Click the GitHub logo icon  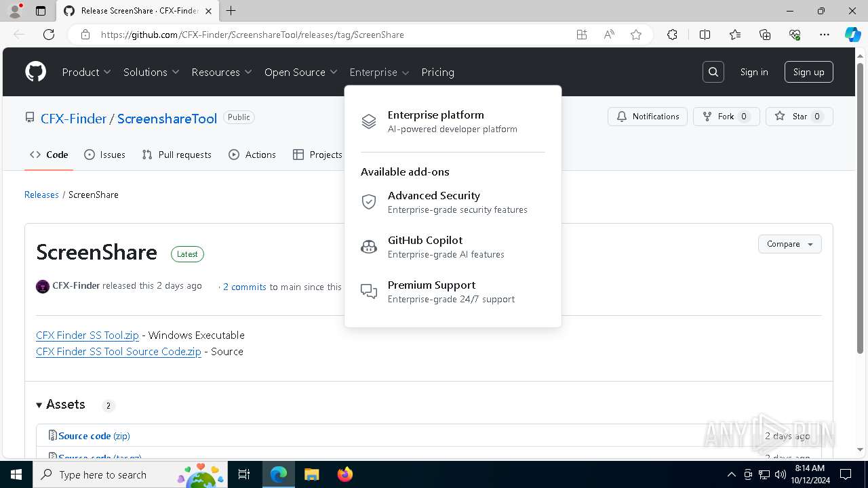click(36, 72)
